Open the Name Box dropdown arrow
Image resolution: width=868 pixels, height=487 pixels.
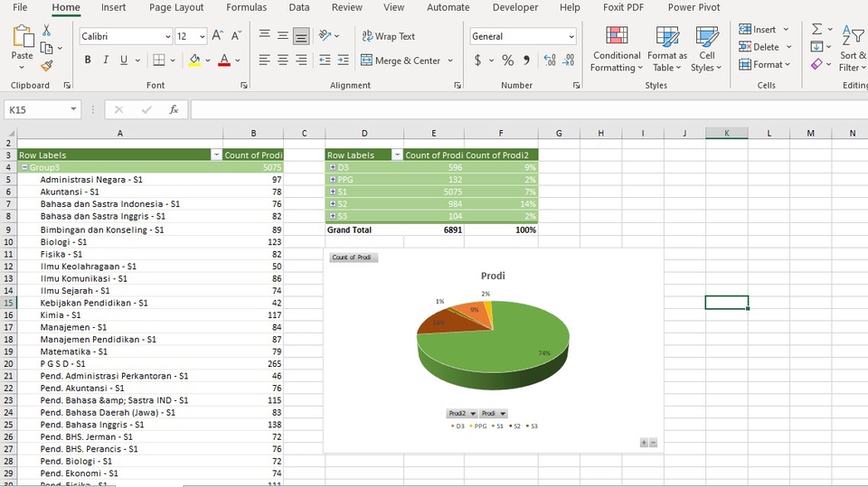point(73,109)
